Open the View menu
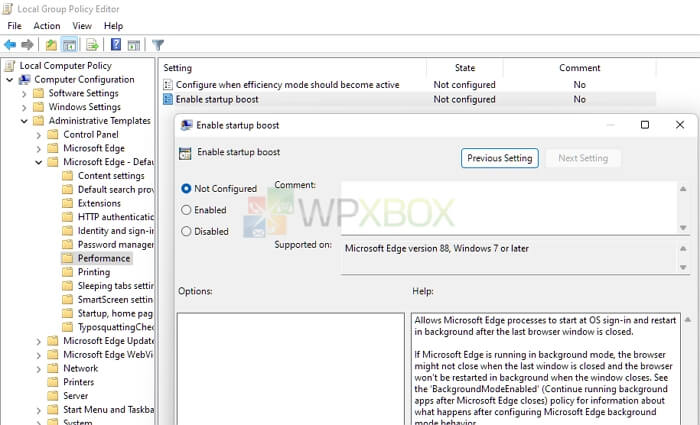 coord(82,26)
